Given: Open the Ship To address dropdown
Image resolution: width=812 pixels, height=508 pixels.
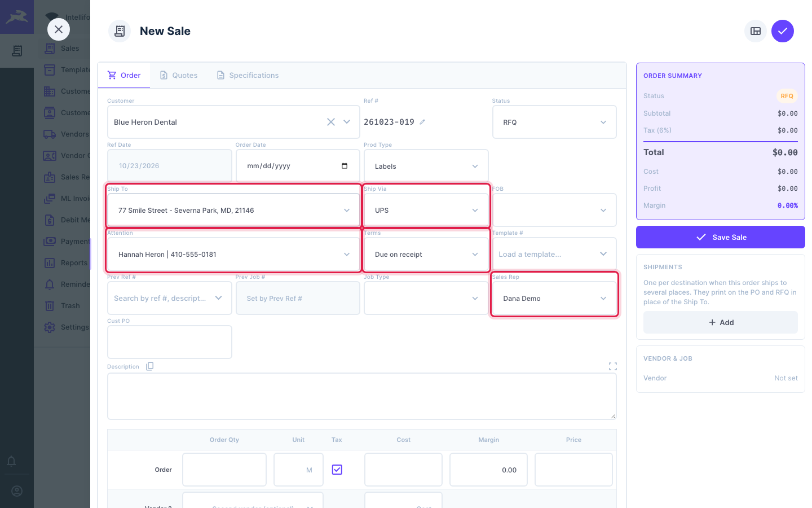Looking at the screenshot, I should [x=233, y=210].
